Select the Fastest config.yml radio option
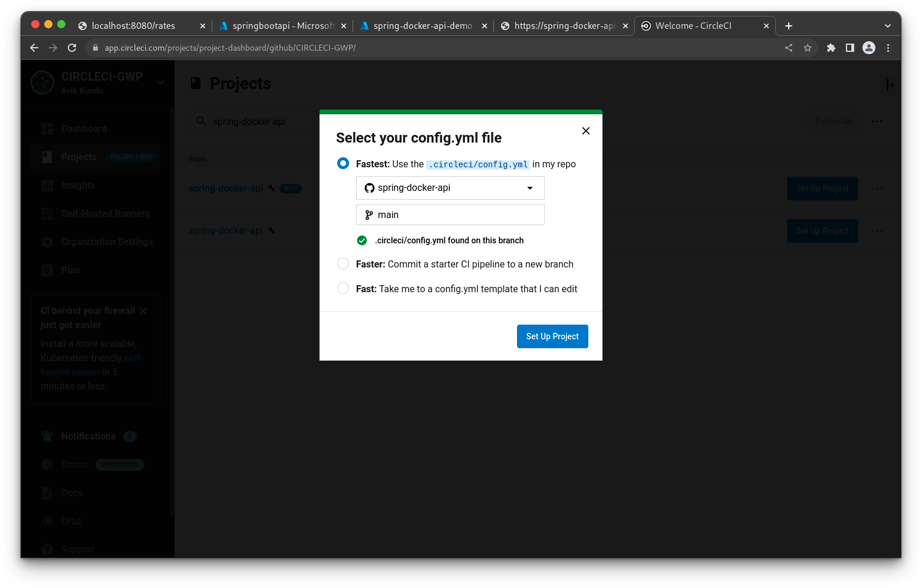This screenshot has height=588, width=922. (x=343, y=163)
